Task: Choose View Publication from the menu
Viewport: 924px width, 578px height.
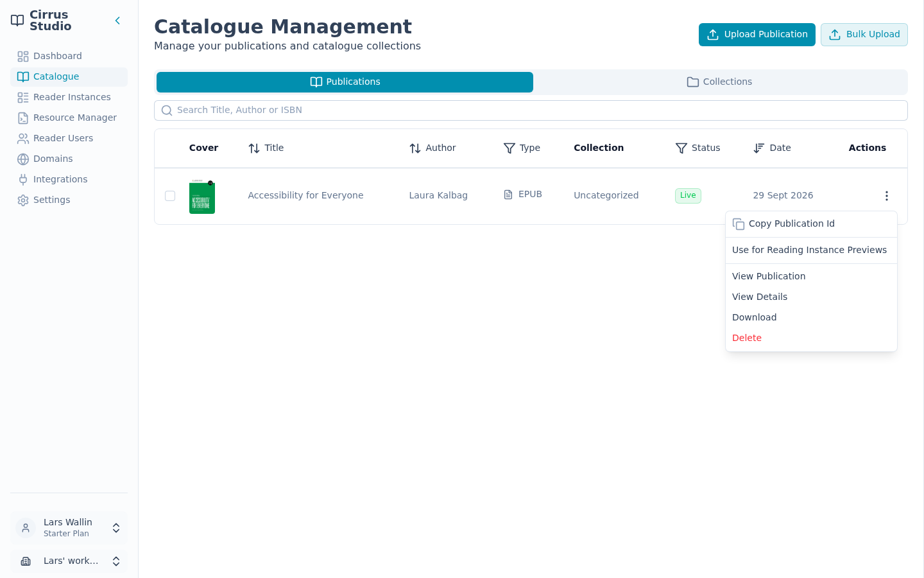Action: click(811, 276)
